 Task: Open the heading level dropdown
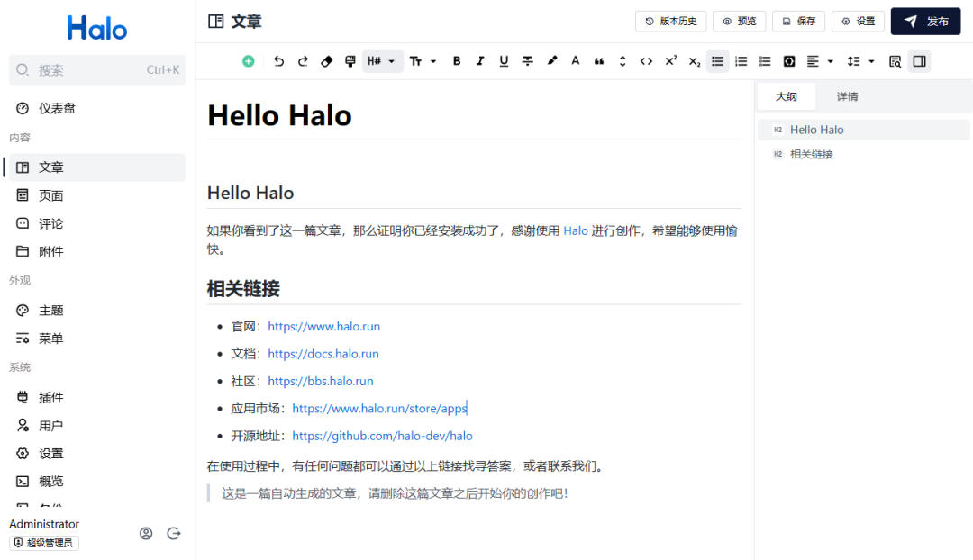tap(382, 61)
